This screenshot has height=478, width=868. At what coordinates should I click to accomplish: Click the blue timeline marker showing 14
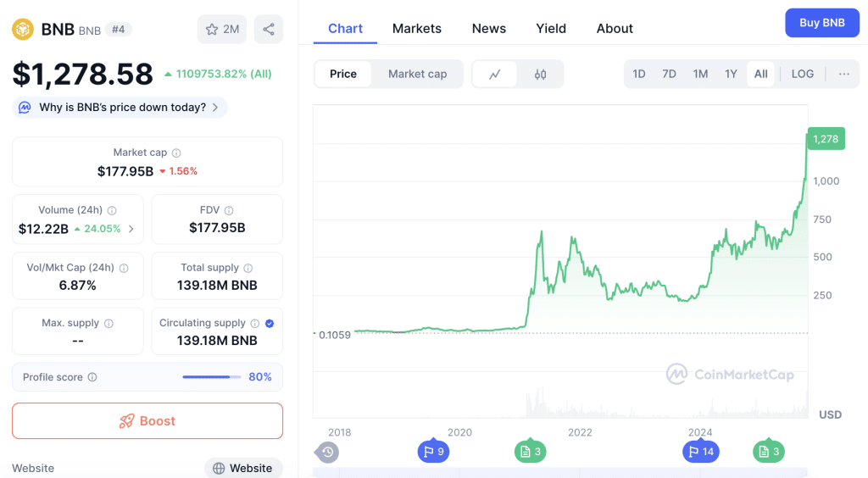(699, 452)
